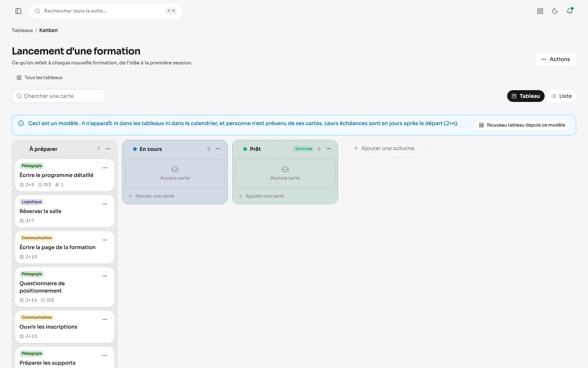588x368 pixels.
Task: Select the green Pédagogie label on Questionnaire card
Action: [32, 274]
